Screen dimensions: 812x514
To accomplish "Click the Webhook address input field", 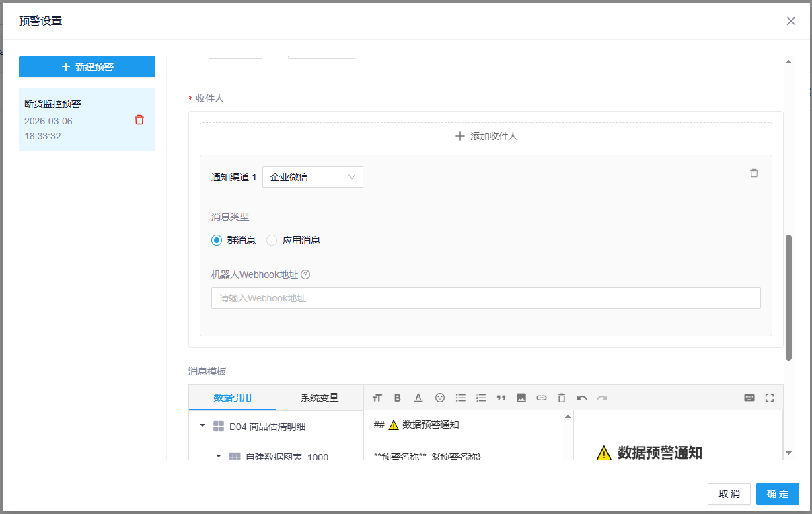I will click(x=486, y=297).
